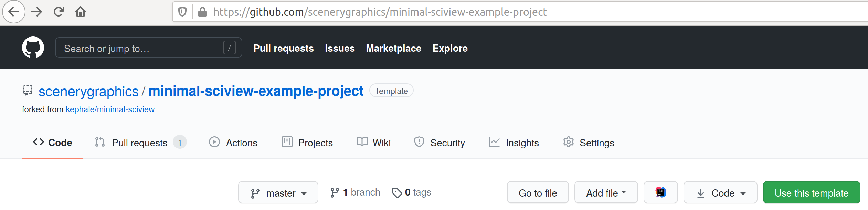Image resolution: width=868 pixels, height=210 pixels.
Task: Click the tracking protection shield icon
Action: pos(182,12)
